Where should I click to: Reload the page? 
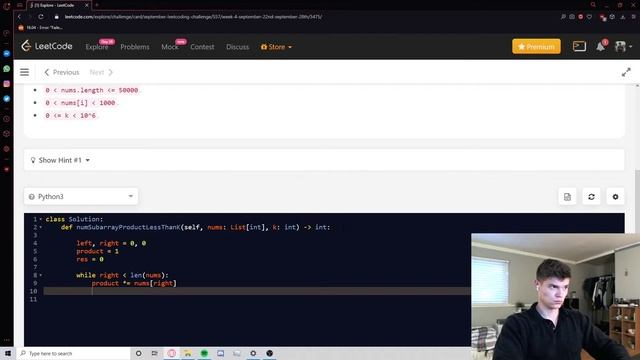point(41,17)
